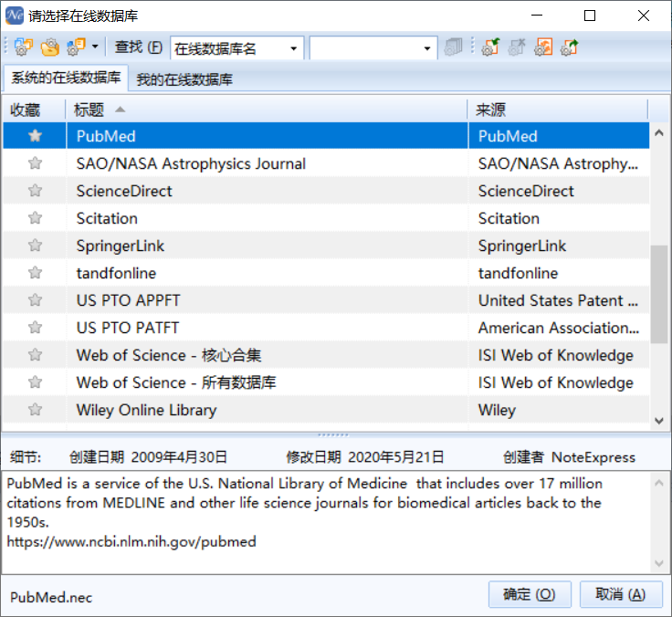Select the Scitation title
The image size is (672, 617).
[107, 218]
